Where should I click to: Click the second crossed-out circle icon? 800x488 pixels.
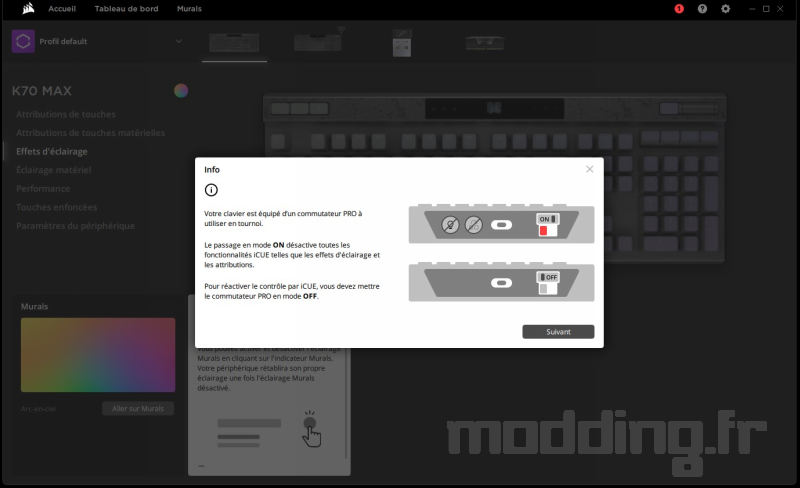pyautogui.click(x=473, y=225)
